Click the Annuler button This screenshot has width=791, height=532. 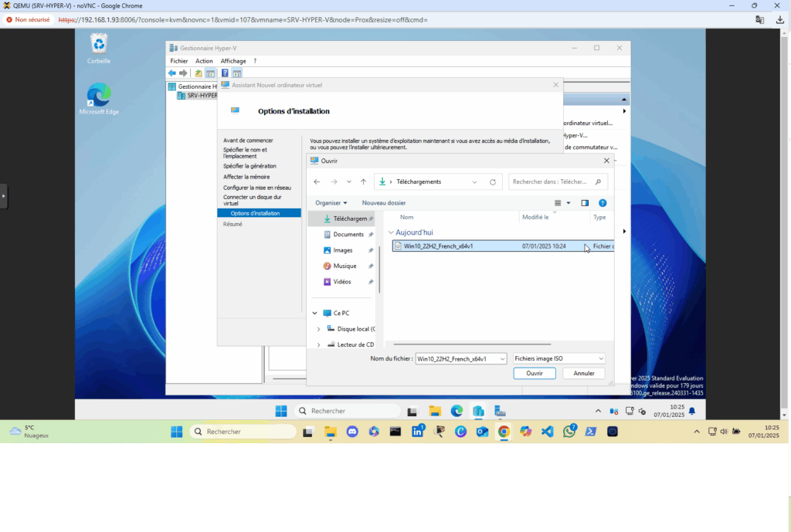(x=584, y=374)
